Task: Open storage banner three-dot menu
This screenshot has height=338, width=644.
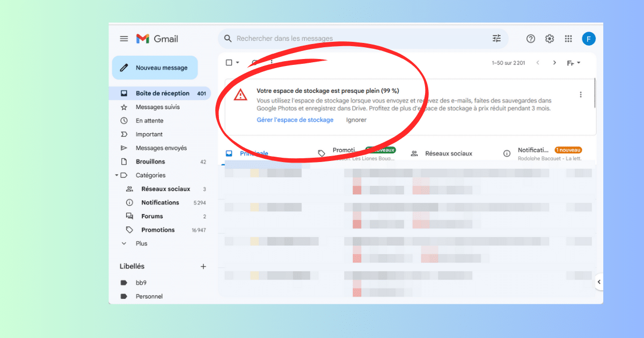Action: pyautogui.click(x=580, y=94)
